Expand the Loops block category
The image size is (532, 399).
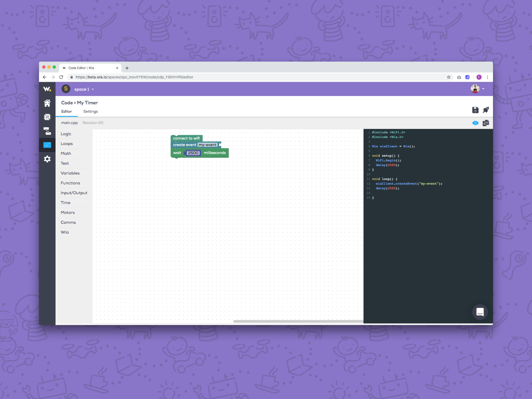(66, 143)
